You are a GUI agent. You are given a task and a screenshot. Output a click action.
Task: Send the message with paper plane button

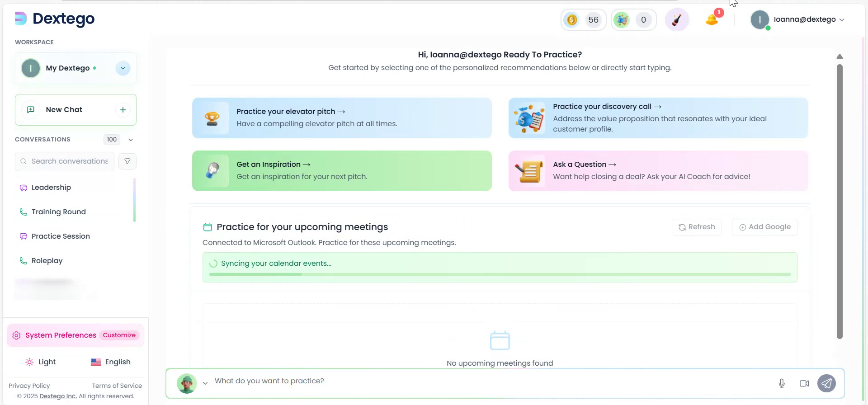pos(826,384)
